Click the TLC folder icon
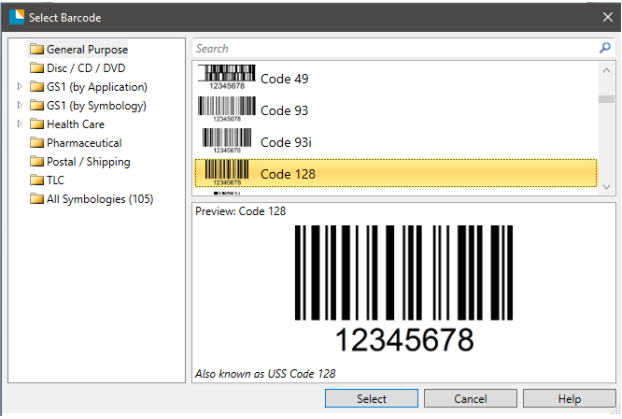The height and width of the screenshot is (419, 622). (x=36, y=180)
